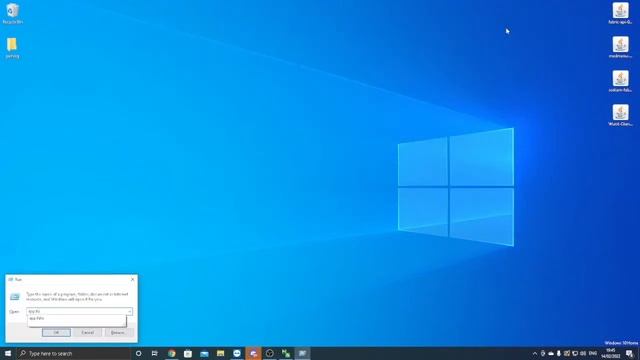The height and width of the screenshot is (360, 640).
Task: Click OK in the Run dialog
Action: tap(56, 333)
